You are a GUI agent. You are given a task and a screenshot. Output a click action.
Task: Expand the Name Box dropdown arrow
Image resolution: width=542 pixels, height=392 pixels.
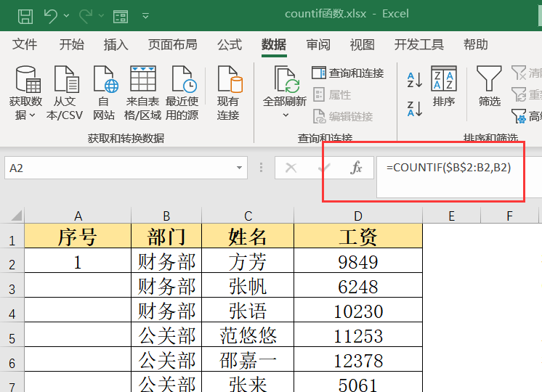239,168
